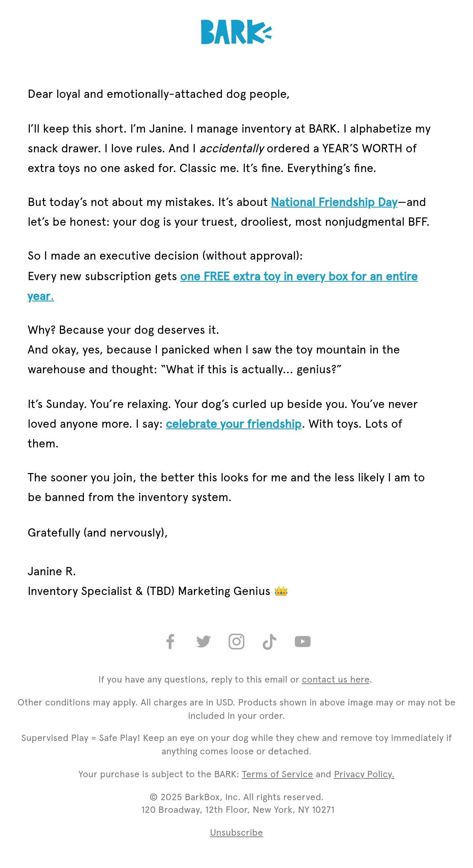Click the 'year.' continuation of the free toy link
The width and height of the screenshot is (473, 868).
coord(41,296)
